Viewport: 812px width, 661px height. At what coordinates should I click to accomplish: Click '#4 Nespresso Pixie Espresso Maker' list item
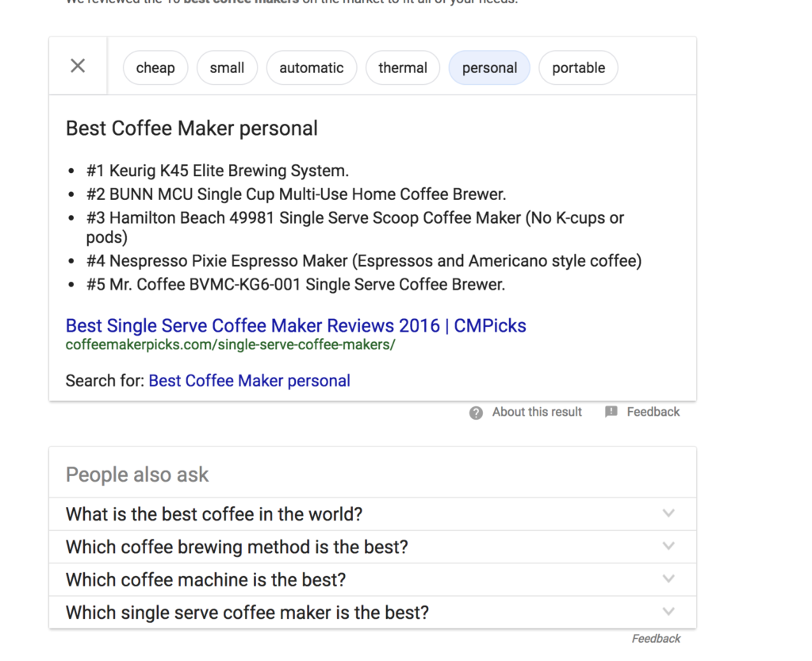pyautogui.click(x=364, y=260)
